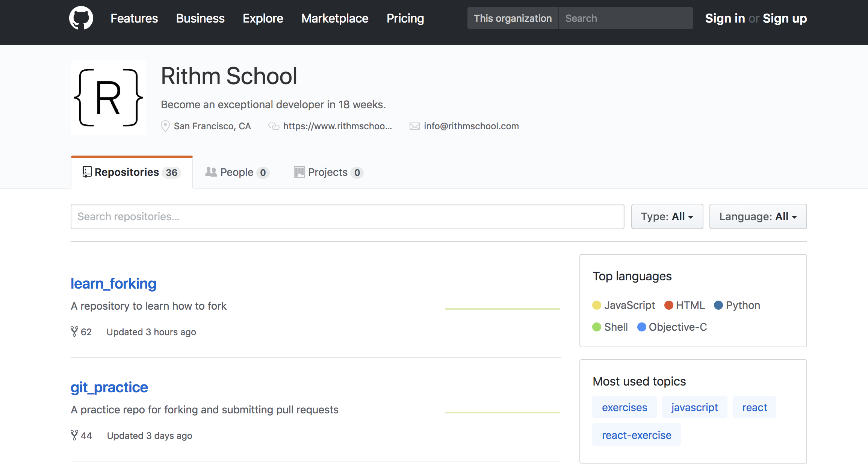This screenshot has height=475, width=868.
Task: Click the Rithm School {R} avatar
Action: [108, 98]
